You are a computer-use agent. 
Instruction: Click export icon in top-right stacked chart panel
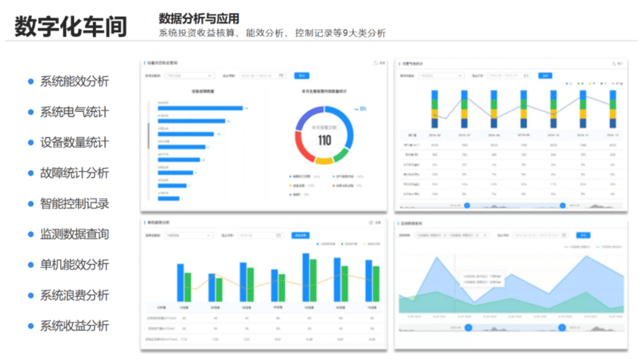(x=614, y=63)
